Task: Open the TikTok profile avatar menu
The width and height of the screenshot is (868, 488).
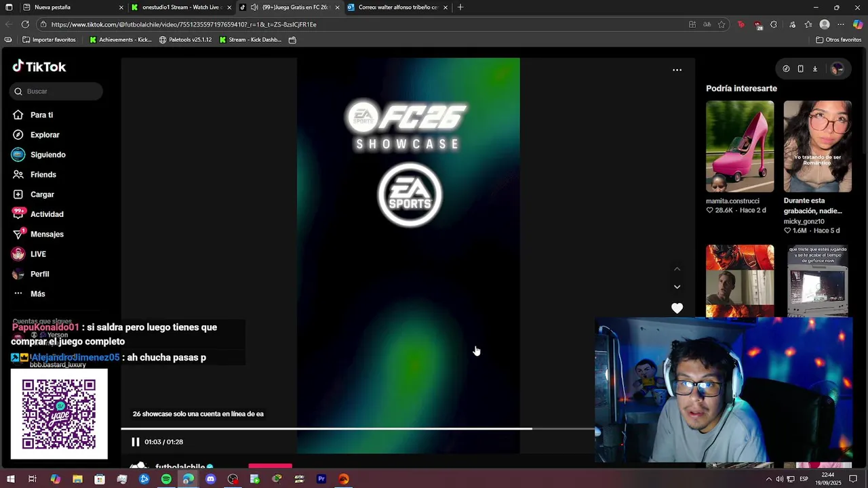Action: pyautogui.click(x=837, y=68)
